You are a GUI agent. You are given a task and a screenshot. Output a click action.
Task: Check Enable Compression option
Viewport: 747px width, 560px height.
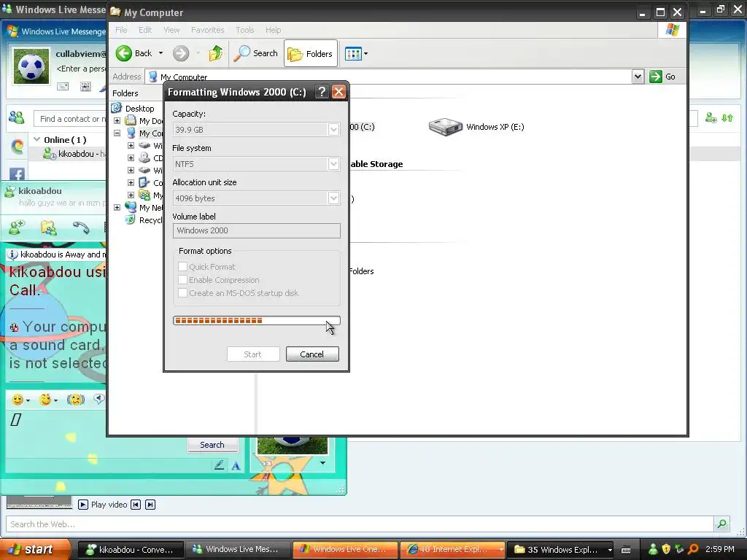tap(182, 280)
